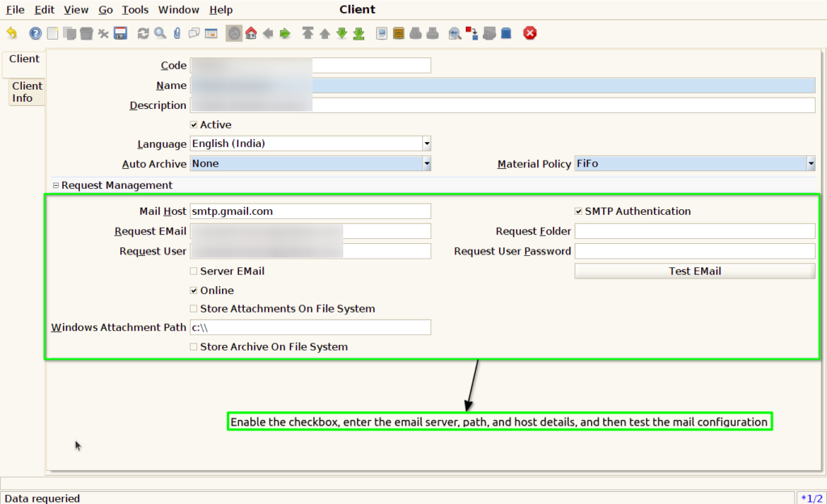Toggle the Online checkbox
Viewport: 827px width, 504px height.
[194, 291]
